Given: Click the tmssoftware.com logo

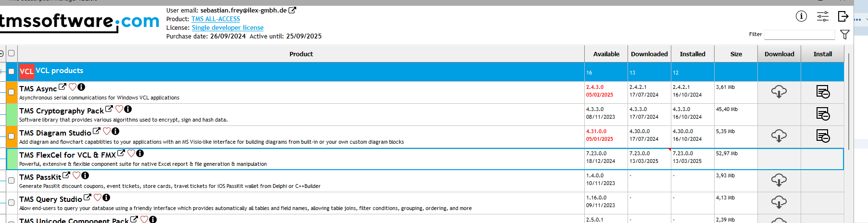Looking at the screenshot, I should 79,22.
